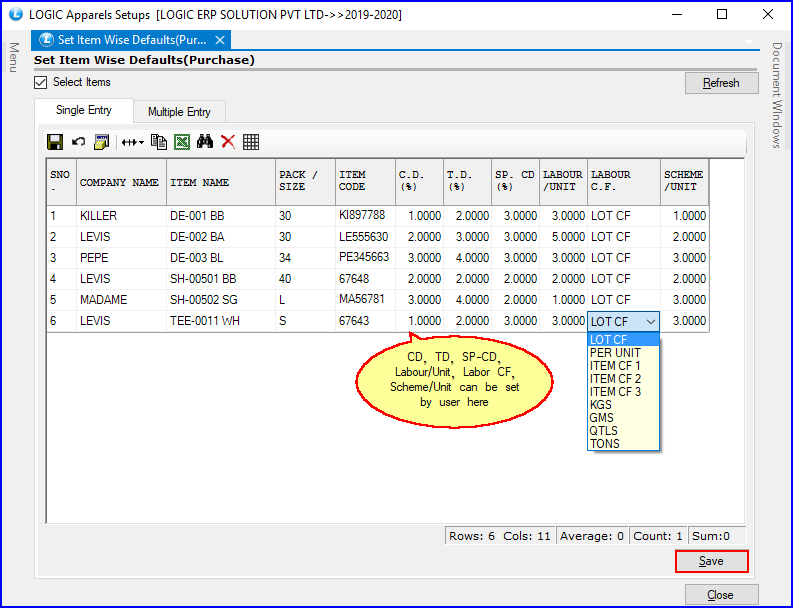Select the 5.0000 labour/unit cell for DE-002 BA
Viewport: 793px width, 608px height.
pyautogui.click(x=563, y=237)
